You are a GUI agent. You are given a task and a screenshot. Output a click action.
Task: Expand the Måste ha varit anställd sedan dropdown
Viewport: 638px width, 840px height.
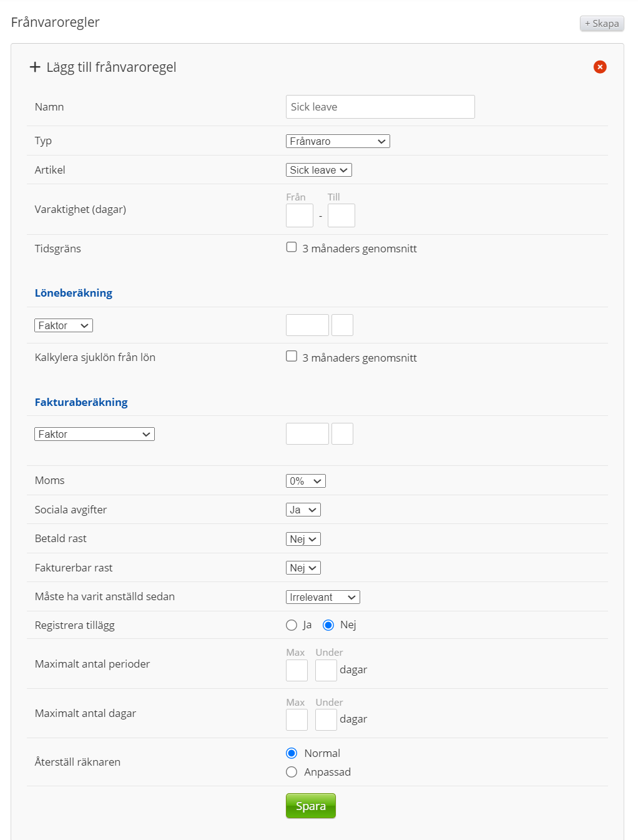(323, 597)
